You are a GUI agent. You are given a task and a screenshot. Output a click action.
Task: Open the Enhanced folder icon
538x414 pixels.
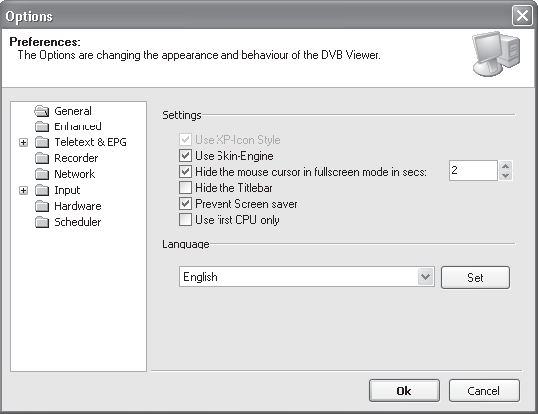(x=42, y=126)
